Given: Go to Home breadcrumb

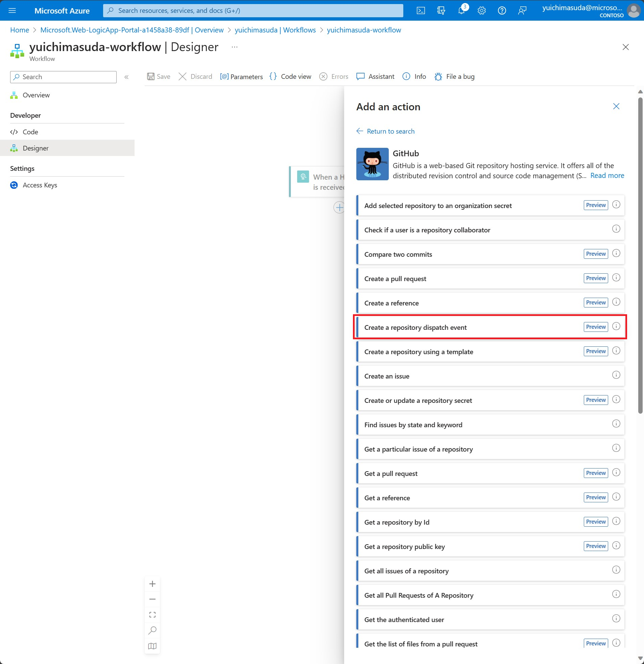Looking at the screenshot, I should click(x=20, y=30).
